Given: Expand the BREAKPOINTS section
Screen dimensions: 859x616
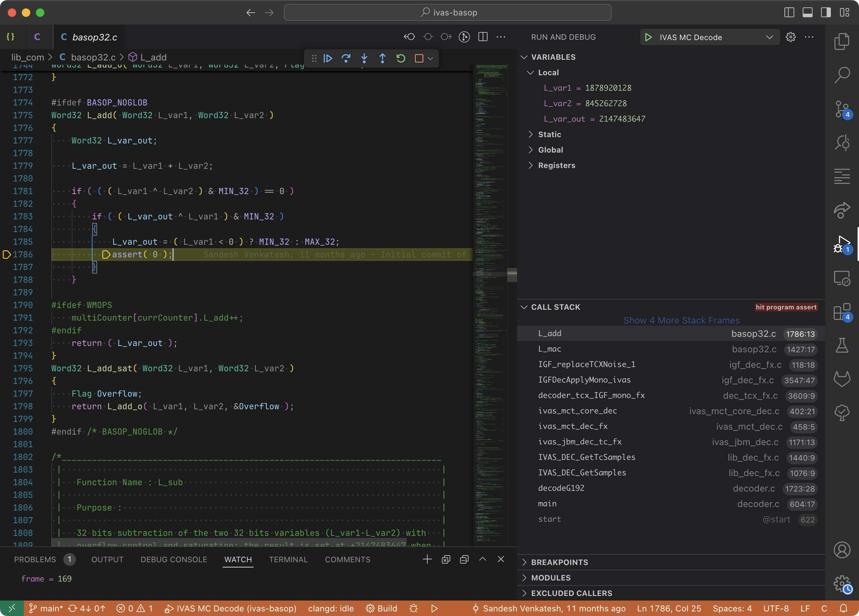Looking at the screenshot, I should [x=559, y=562].
